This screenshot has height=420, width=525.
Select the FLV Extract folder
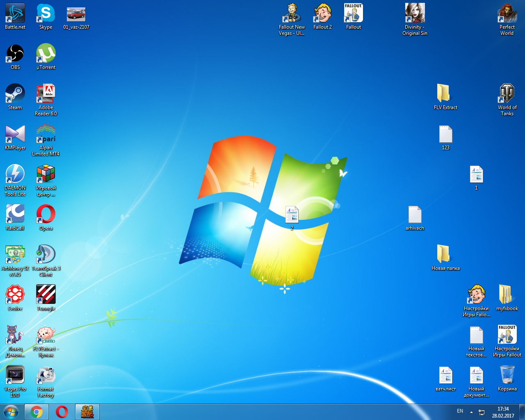446,97
